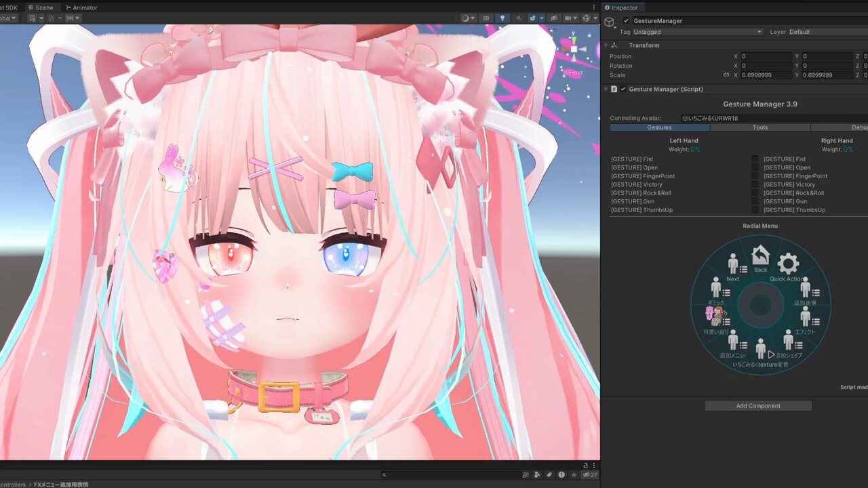The width and height of the screenshot is (868, 488).
Task: Open the Scene camera settings icon
Action: click(568, 18)
